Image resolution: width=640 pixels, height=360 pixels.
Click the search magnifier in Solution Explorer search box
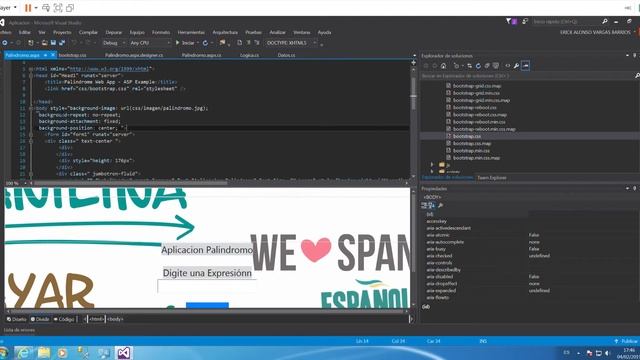pyautogui.click(x=637, y=76)
